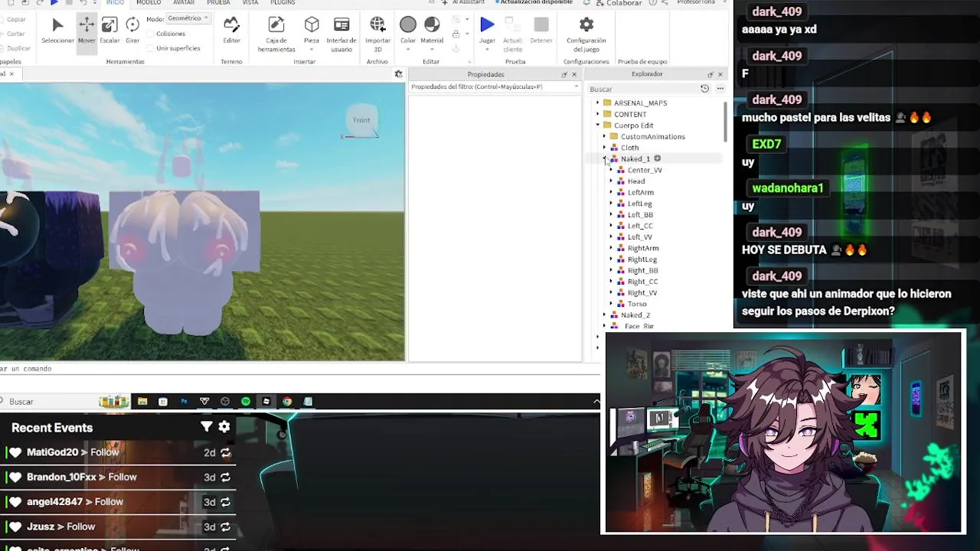Open Explorador more options ellipsis
This screenshot has width=980, height=551.
coord(720,89)
